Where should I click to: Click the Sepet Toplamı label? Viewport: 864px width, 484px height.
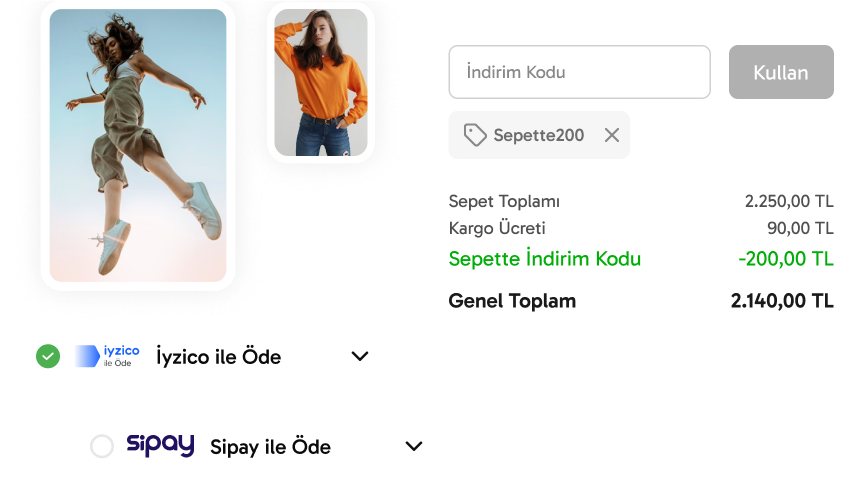[x=504, y=201]
